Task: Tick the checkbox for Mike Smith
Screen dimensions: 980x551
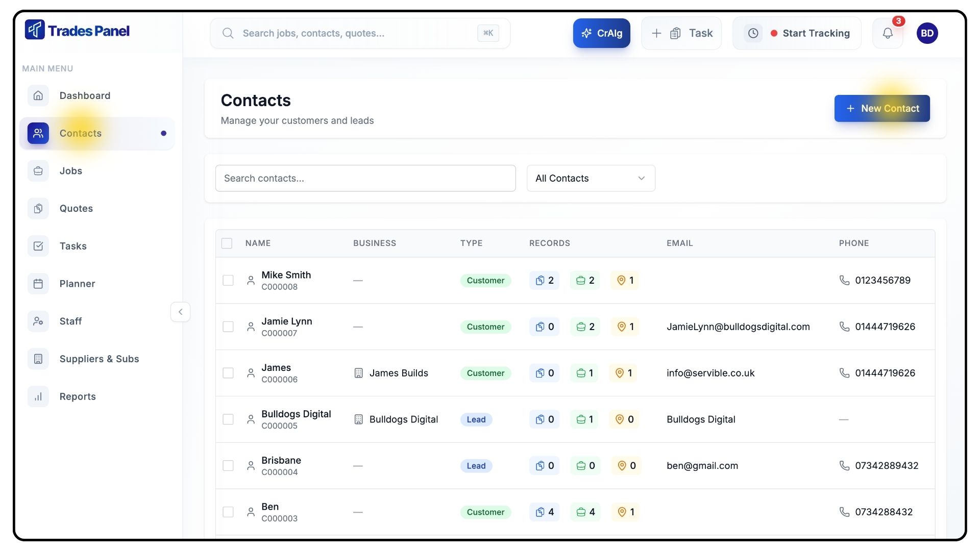Action: point(228,280)
